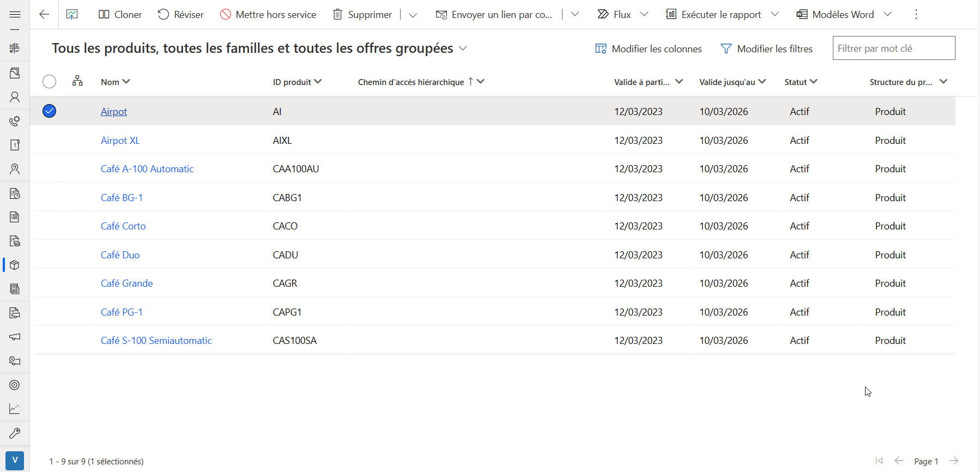Screen dimensions: 980x472
Task: Open the Flux dropdown menu
Action: [622, 15]
